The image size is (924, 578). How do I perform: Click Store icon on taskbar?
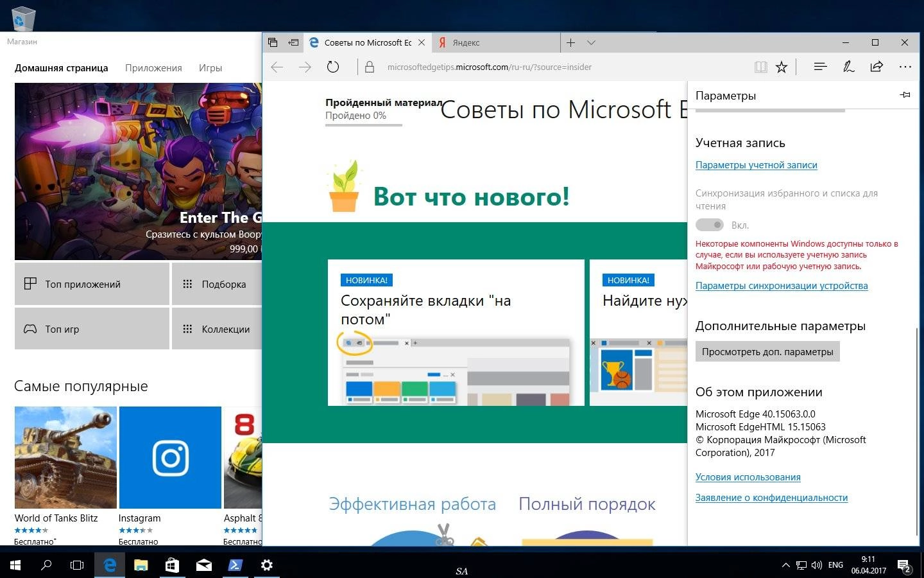pyautogui.click(x=172, y=565)
